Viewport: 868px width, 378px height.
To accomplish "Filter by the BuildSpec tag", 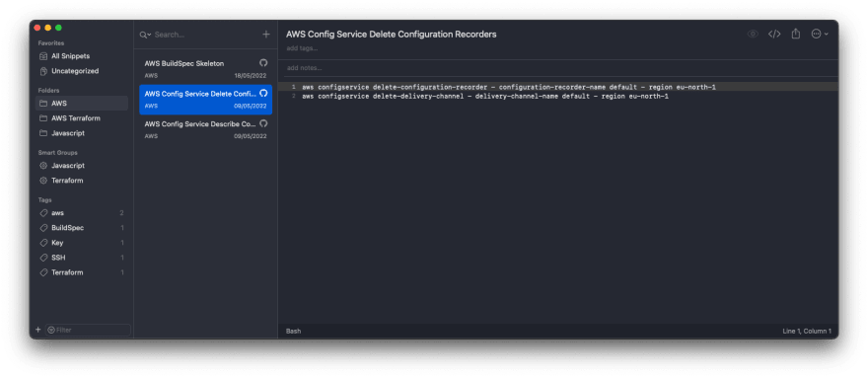I will (82, 228).
